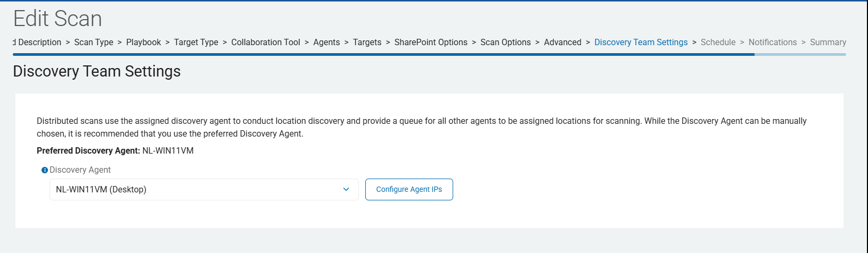This screenshot has width=868, height=253.
Task: Open the Targets step
Action: click(x=367, y=42)
